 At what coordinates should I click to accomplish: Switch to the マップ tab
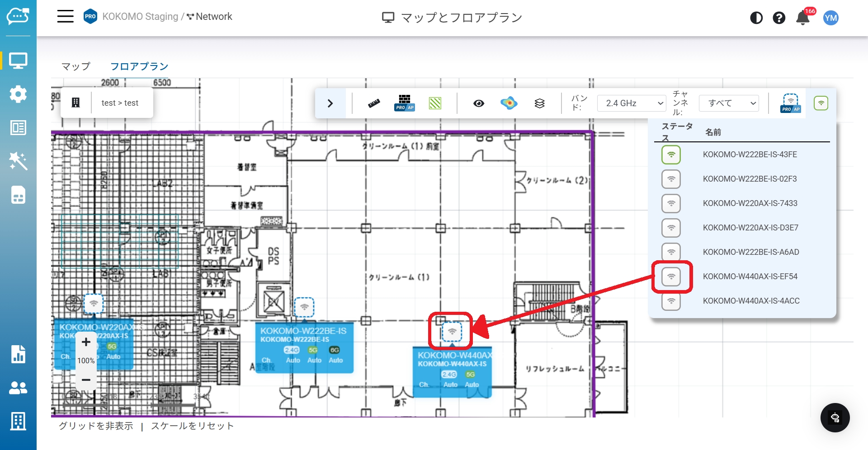pos(76,66)
